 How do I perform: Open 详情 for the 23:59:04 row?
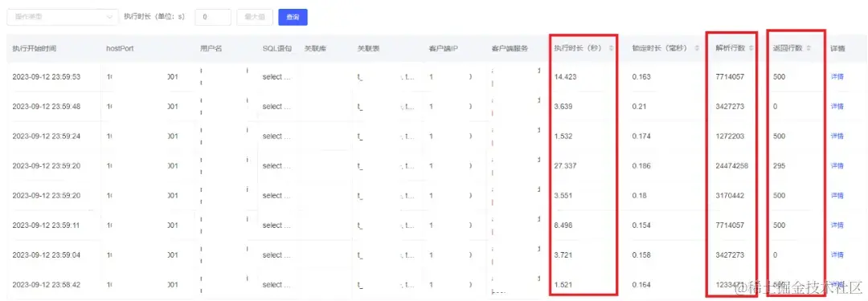click(837, 255)
